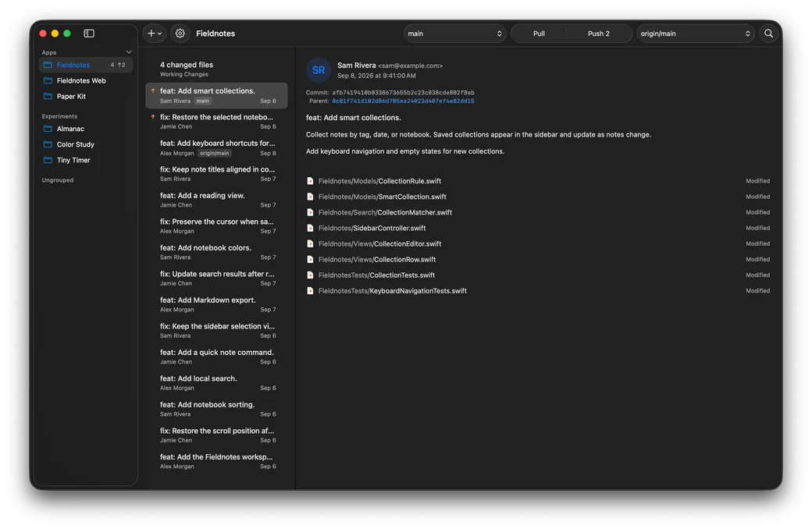Image resolution: width=812 pixels, height=529 pixels.
Task: Open the main branch selector
Action: [x=454, y=33]
